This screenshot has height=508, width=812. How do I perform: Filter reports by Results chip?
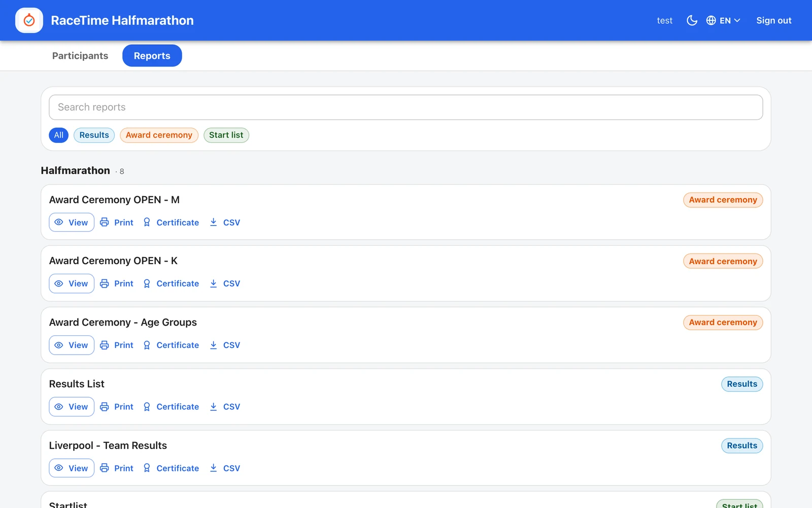point(94,135)
